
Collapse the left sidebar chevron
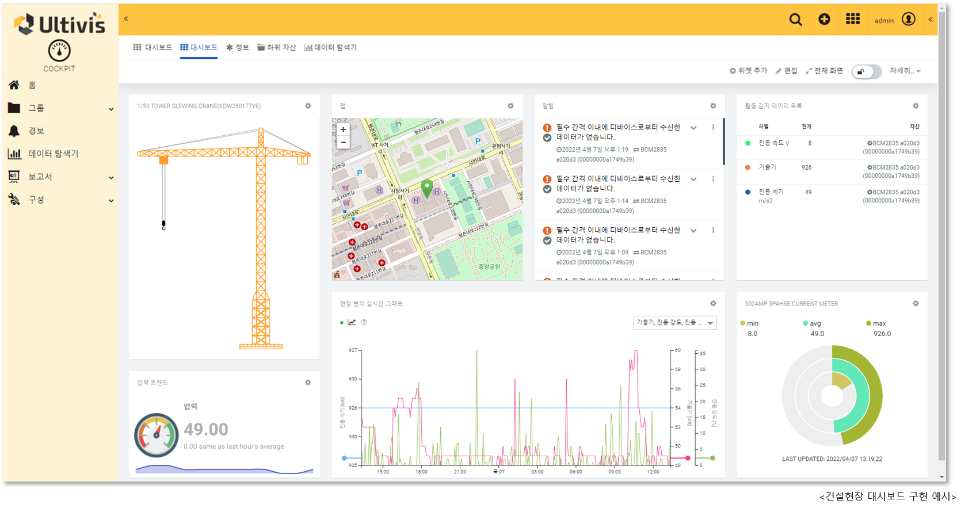[x=126, y=19]
